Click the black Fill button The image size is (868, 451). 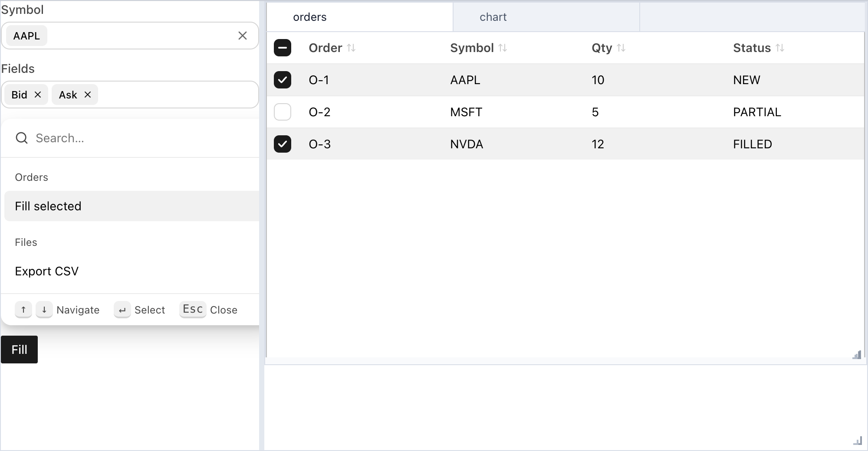click(19, 350)
